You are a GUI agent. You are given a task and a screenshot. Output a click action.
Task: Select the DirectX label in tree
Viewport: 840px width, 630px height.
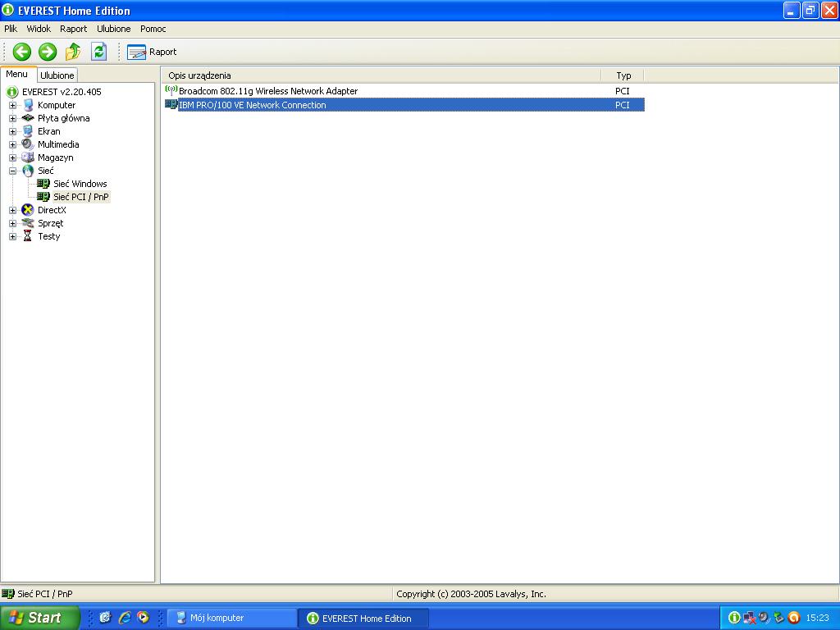pos(52,211)
